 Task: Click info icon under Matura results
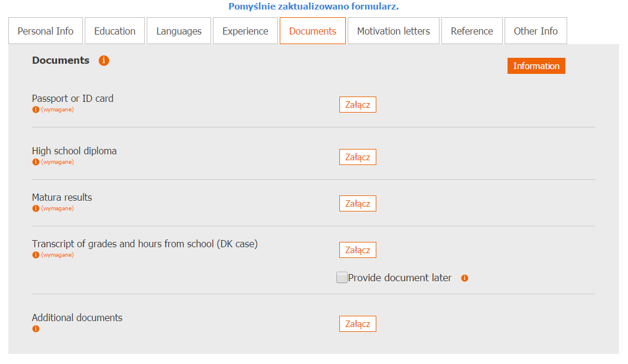36,209
